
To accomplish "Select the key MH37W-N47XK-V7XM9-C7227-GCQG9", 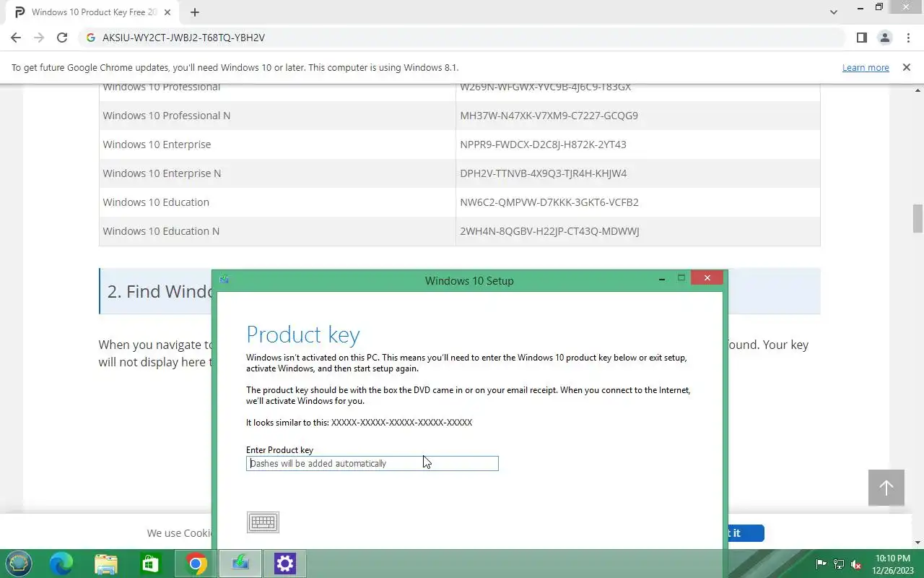I will (549, 116).
